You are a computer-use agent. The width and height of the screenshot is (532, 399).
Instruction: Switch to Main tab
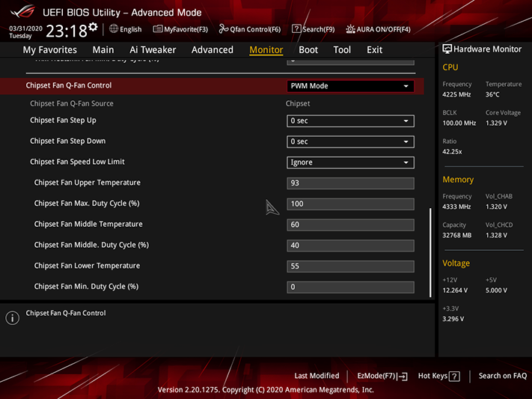(103, 50)
